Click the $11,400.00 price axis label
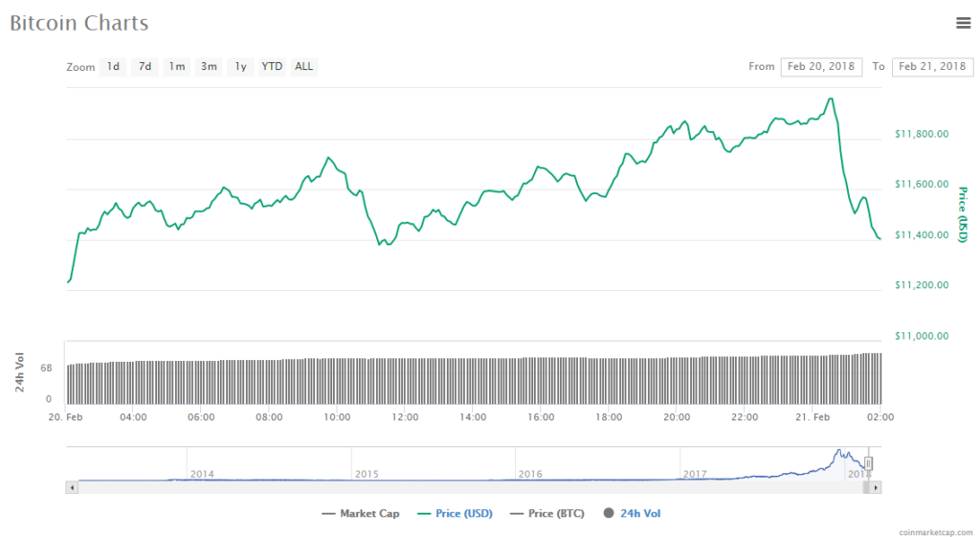980x537 pixels. click(922, 235)
